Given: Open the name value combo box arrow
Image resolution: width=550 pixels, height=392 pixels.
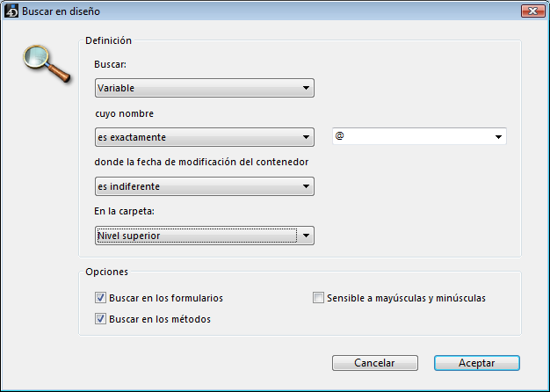Looking at the screenshot, I should point(498,137).
